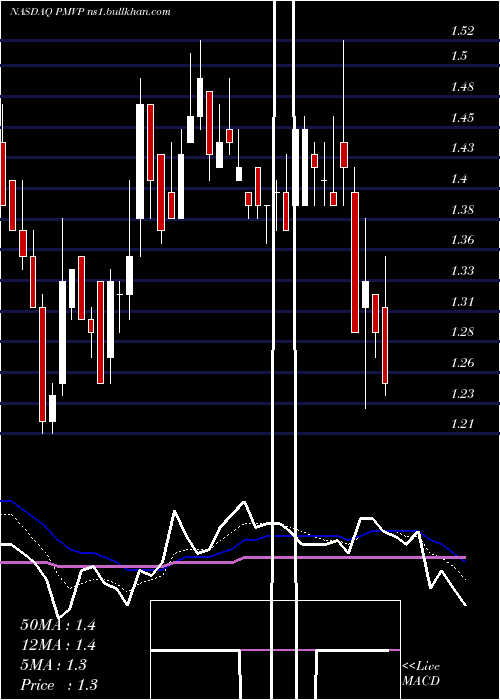Click the 1.52 price axis label
500x700 pixels.
point(462,31)
